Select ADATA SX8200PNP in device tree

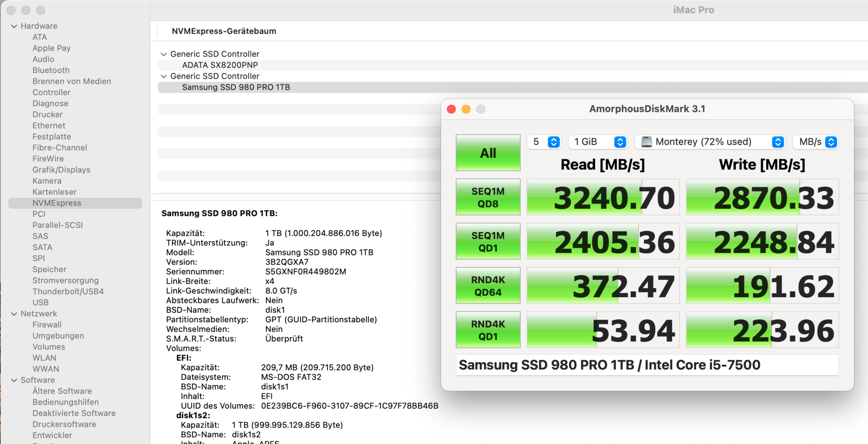coord(220,65)
